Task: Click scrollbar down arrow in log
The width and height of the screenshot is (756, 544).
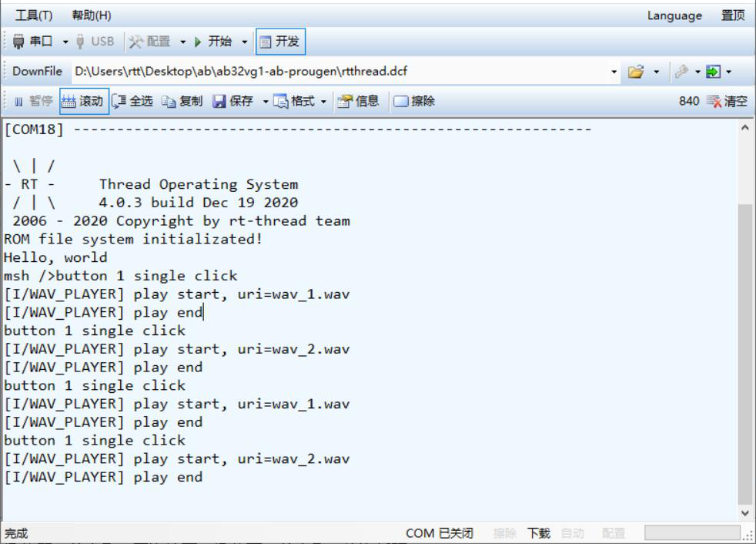Action: coord(745,513)
